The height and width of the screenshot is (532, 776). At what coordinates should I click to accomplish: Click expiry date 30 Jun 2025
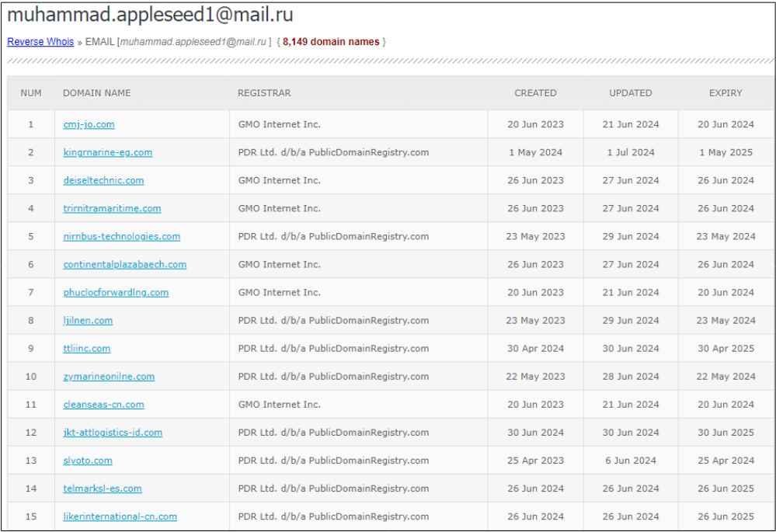click(726, 433)
